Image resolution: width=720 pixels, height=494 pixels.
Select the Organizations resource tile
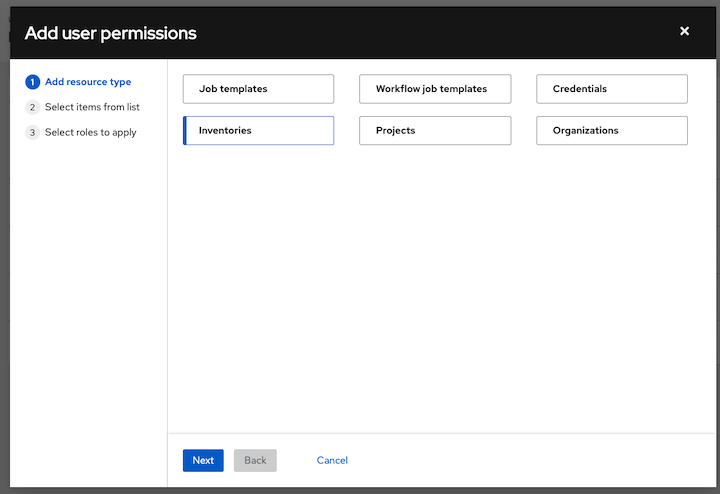pyautogui.click(x=611, y=130)
